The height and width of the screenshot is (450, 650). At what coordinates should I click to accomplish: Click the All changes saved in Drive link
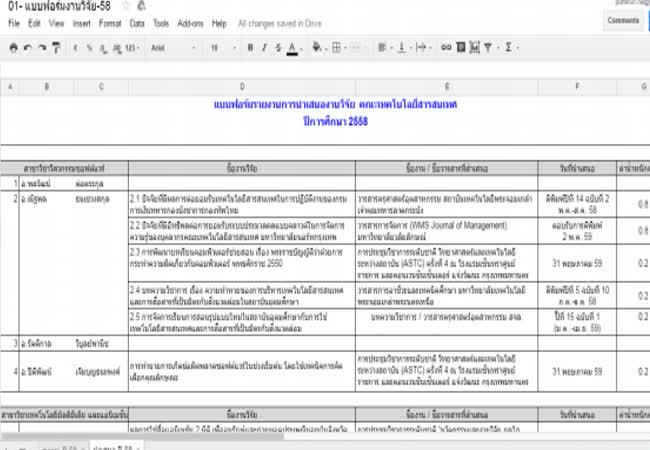coord(280,24)
